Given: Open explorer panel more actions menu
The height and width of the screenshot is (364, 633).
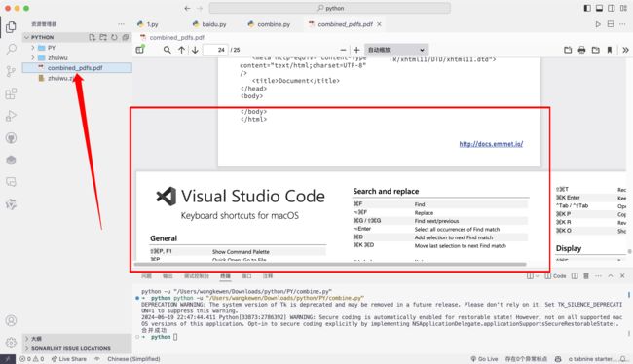Looking at the screenshot, I should click(121, 24).
